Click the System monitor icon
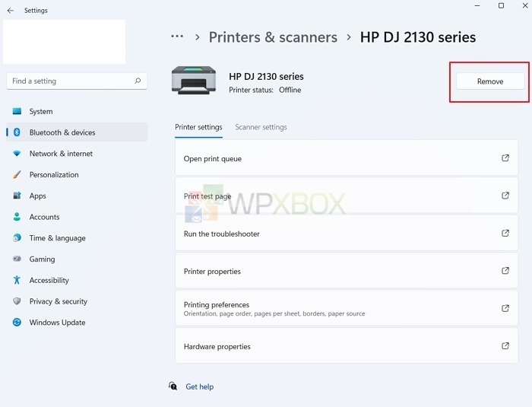The height and width of the screenshot is (407, 532). click(x=17, y=111)
